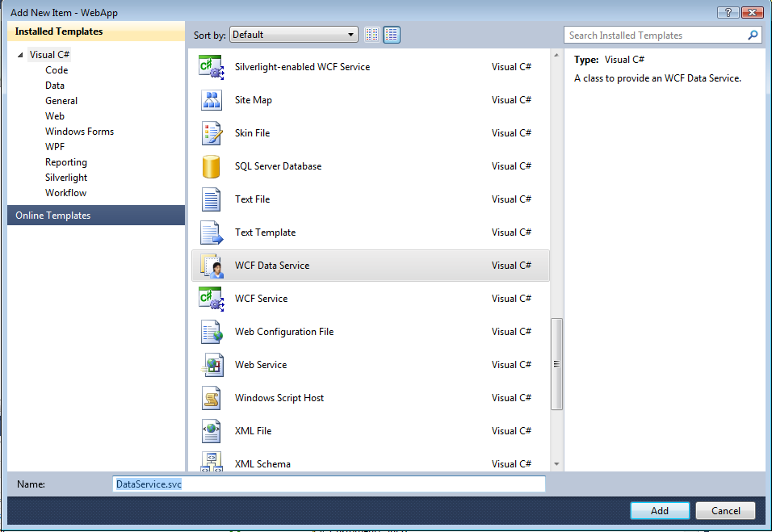Click the XML Schema template icon

tap(212, 462)
